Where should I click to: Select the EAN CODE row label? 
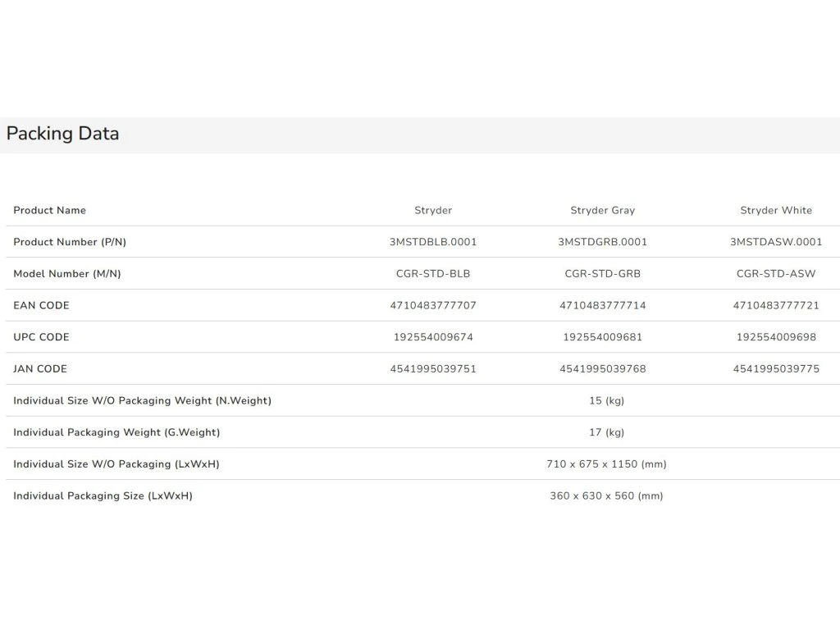click(41, 305)
